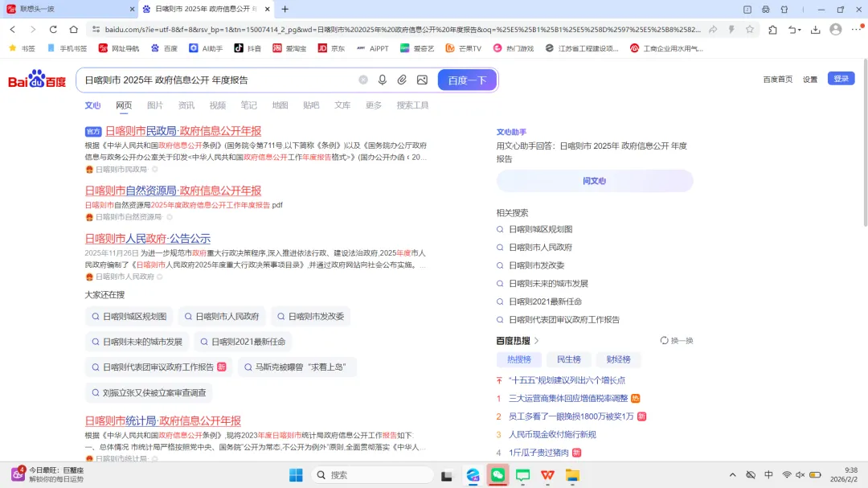Open a new browser tab

285,9
